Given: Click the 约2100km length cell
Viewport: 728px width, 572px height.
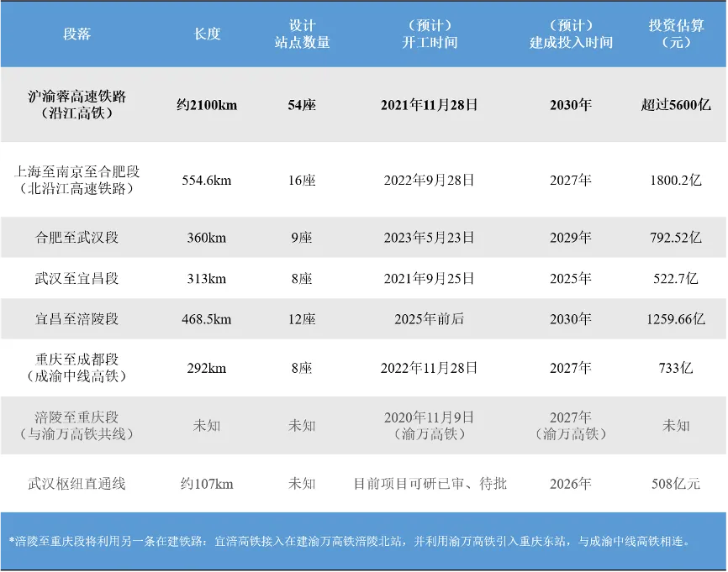Looking at the screenshot, I should 207,105.
